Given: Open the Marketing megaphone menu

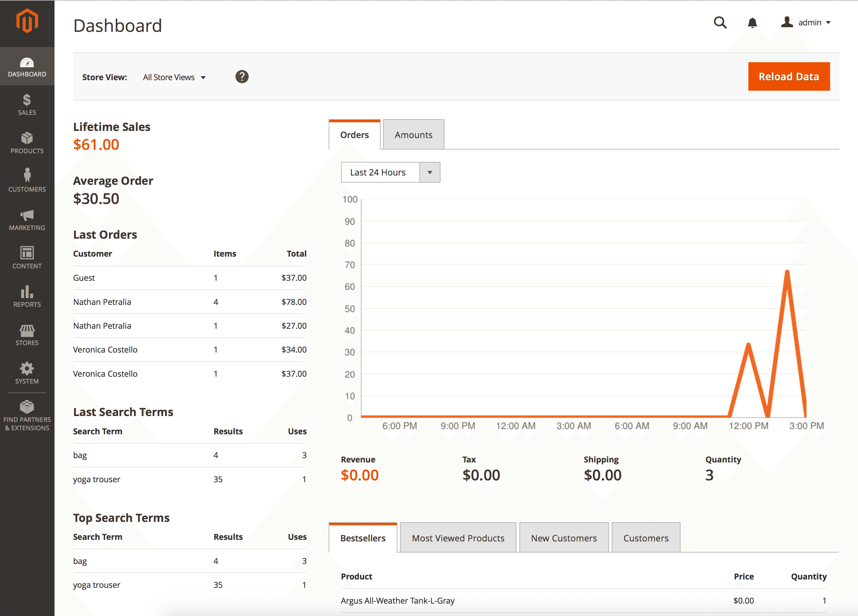Looking at the screenshot, I should tap(27, 220).
